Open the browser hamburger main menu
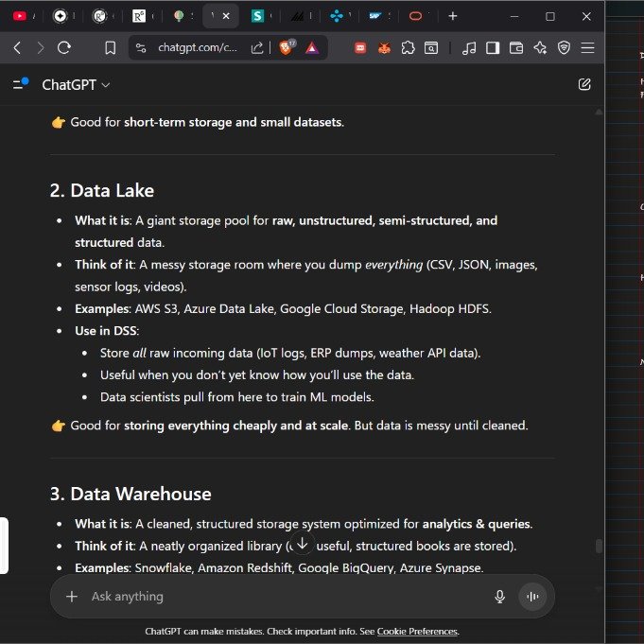This screenshot has height=644, width=644. pyautogui.click(x=587, y=47)
